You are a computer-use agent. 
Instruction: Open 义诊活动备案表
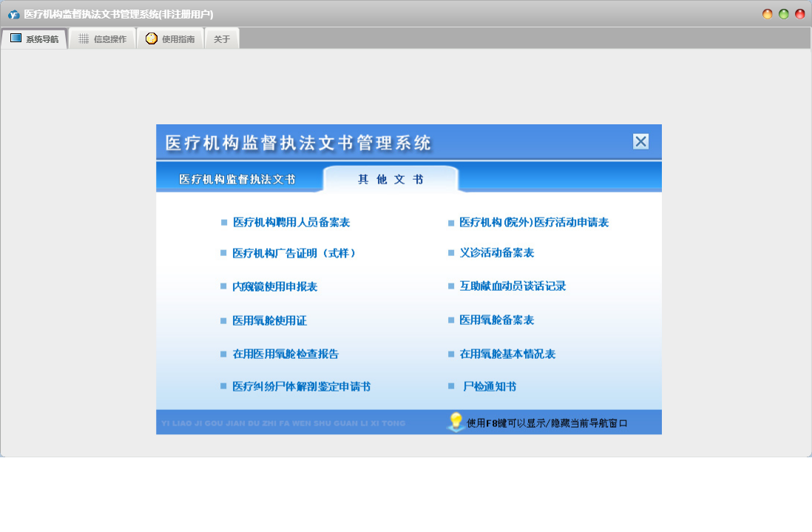tap(497, 253)
